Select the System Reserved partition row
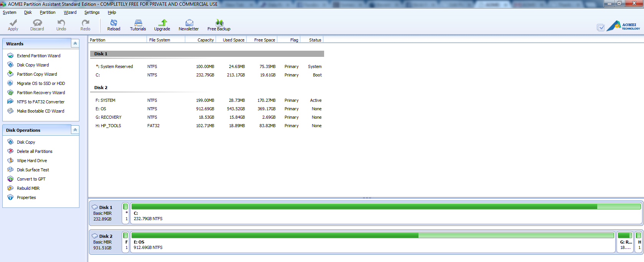The height and width of the screenshot is (262, 644). pos(207,66)
